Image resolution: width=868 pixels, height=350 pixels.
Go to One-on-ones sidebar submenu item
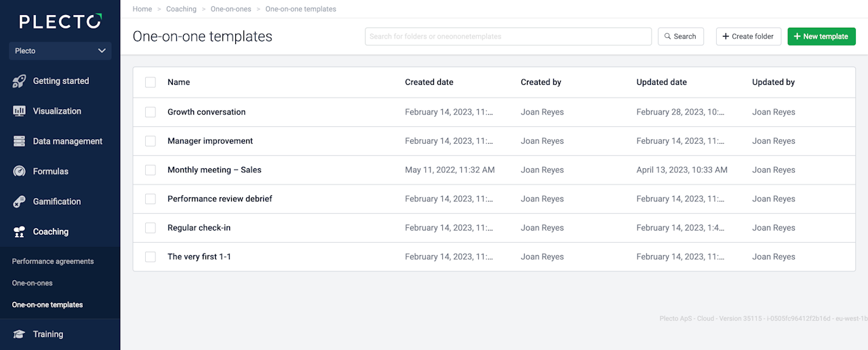pyautogui.click(x=33, y=283)
